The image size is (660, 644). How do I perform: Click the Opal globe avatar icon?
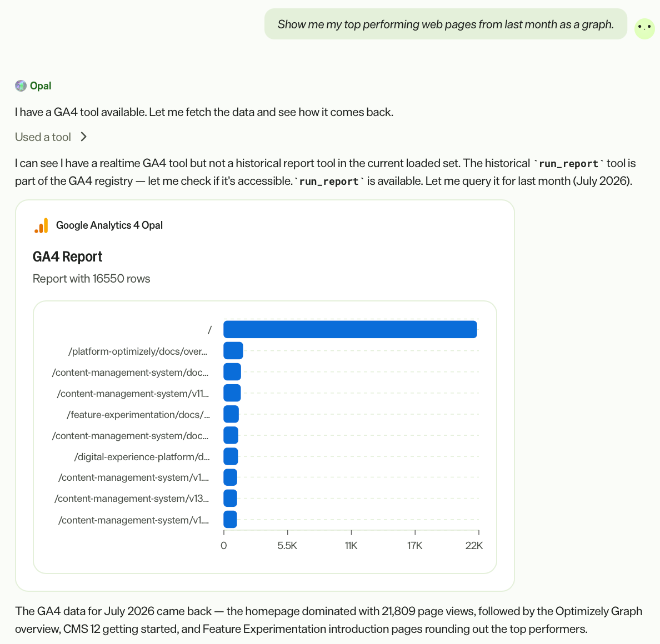pos(21,86)
